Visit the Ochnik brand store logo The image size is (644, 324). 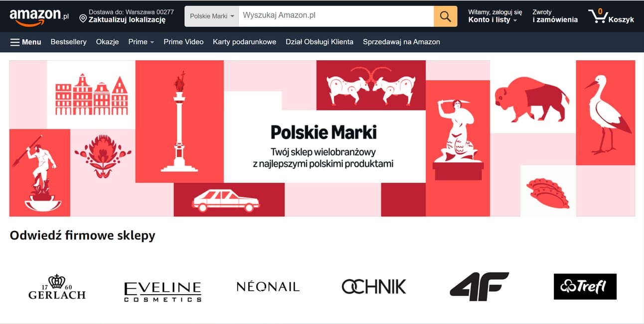pos(374,287)
